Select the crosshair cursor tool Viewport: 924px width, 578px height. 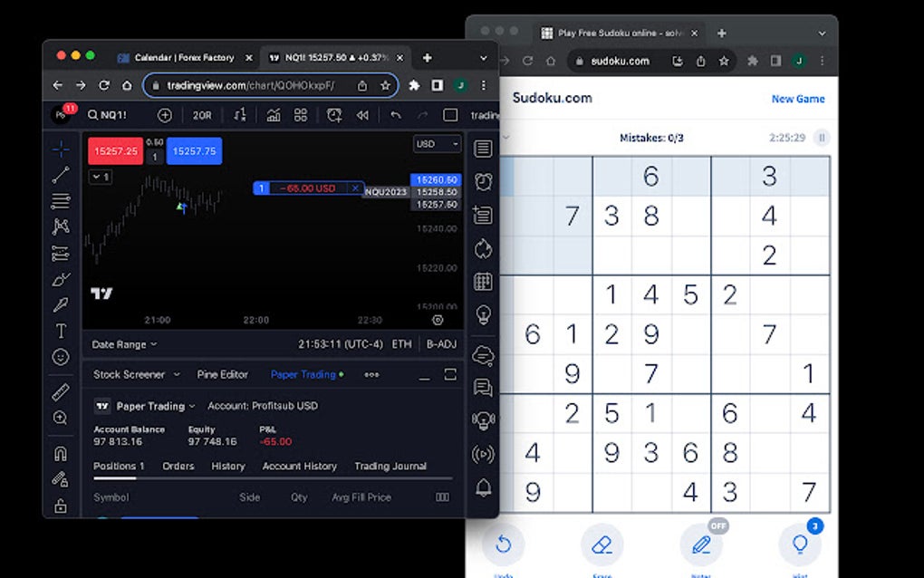[x=60, y=149]
